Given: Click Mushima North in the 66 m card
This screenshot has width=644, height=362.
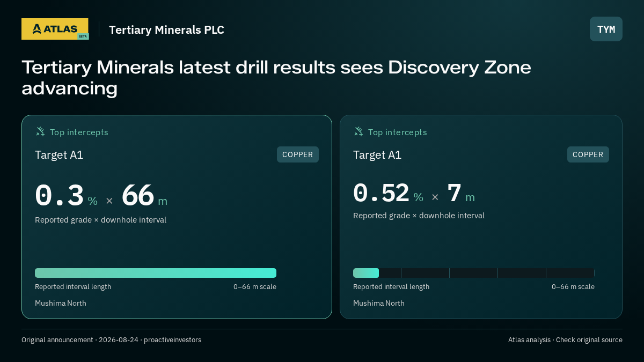Looking at the screenshot, I should click(61, 303).
